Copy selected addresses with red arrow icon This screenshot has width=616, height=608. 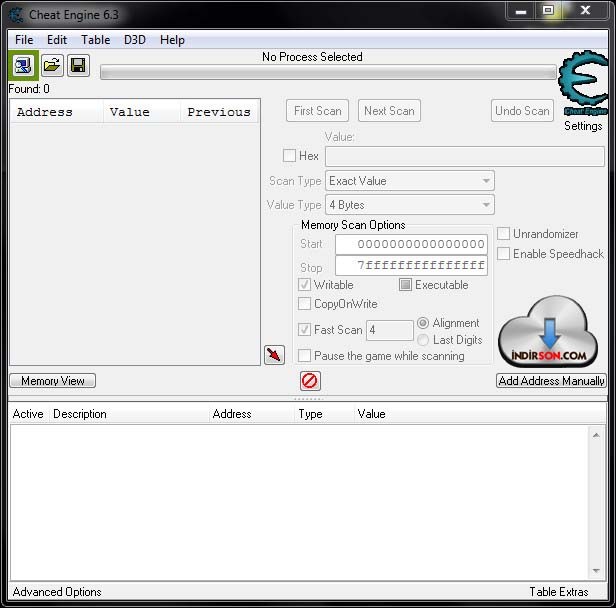(x=274, y=355)
